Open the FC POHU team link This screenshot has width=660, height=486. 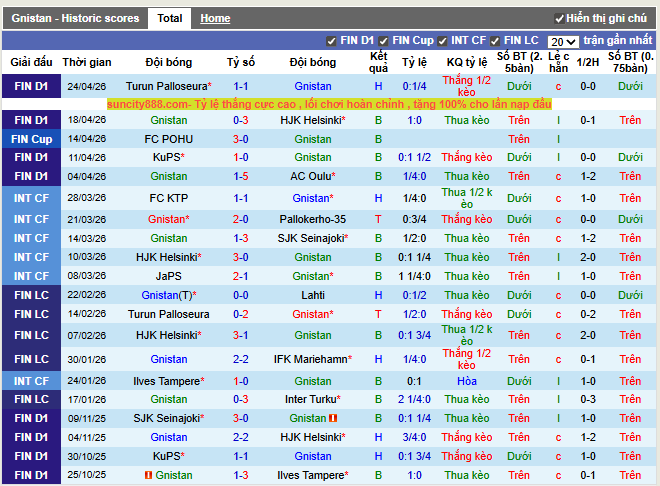pos(168,139)
